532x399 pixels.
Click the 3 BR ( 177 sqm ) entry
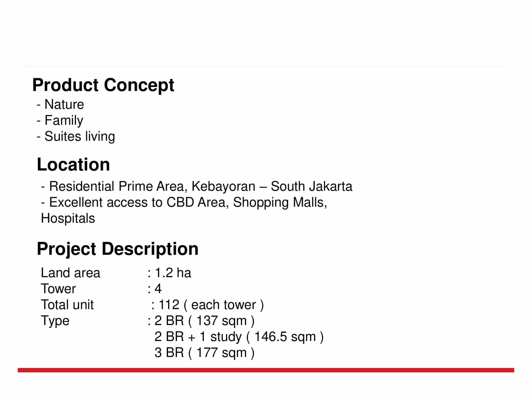pyautogui.click(x=204, y=353)
